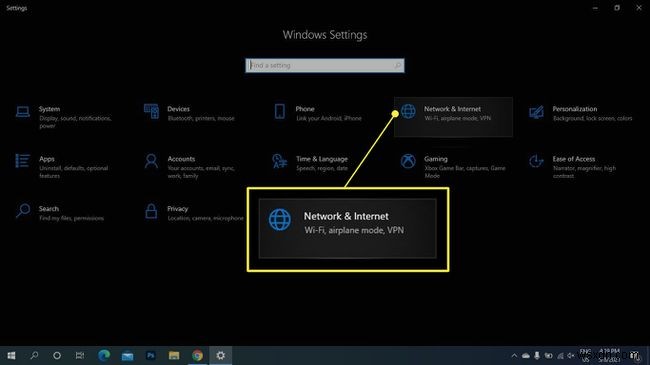Open the Accounts person icon
650x365 pixels.
pos(151,161)
